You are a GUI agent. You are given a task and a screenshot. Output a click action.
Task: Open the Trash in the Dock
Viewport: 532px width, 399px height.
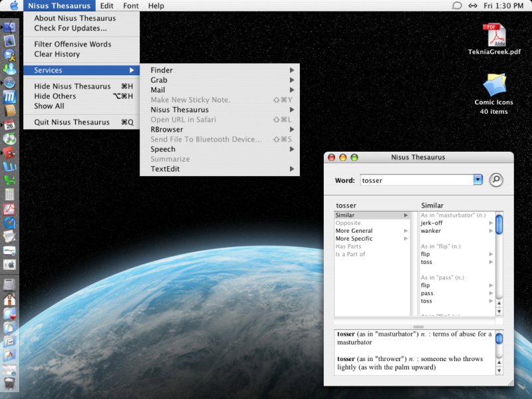pyautogui.click(x=9, y=384)
